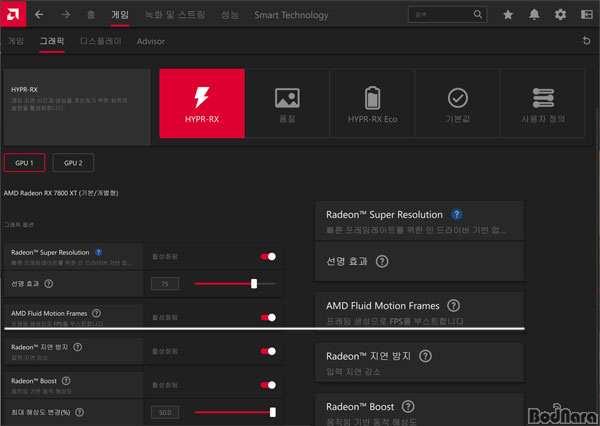600x426 pixels.
Task: Click help icon in enlarged AMD Fluid Motion Frames
Action: coord(453,305)
